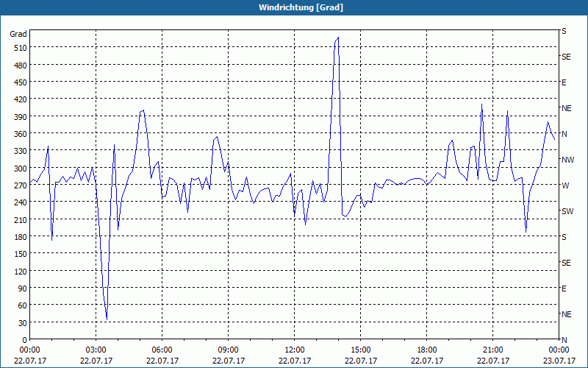Click the 60 degree axis label
The image size is (588, 368).
coord(23,306)
